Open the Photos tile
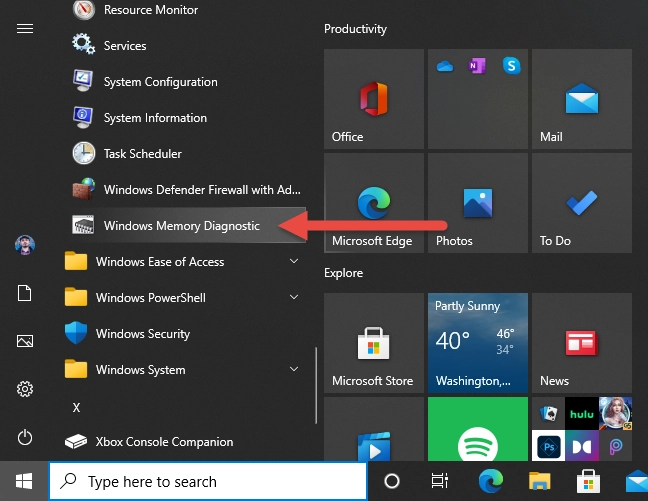The image size is (648, 501). [478, 203]
